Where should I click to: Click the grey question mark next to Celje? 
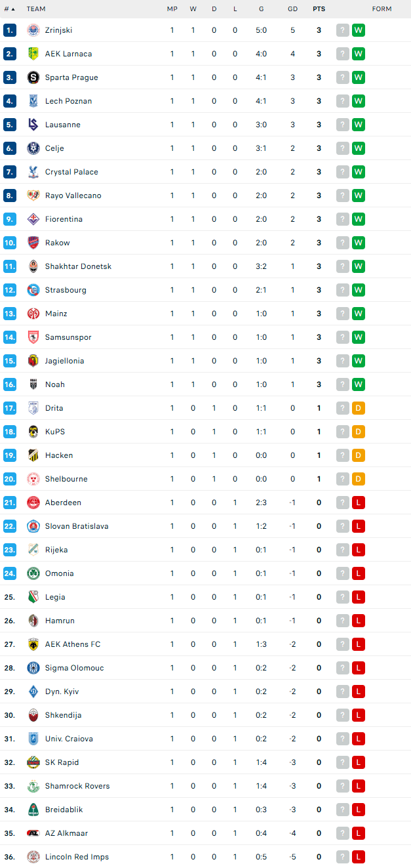pos(343,148)
